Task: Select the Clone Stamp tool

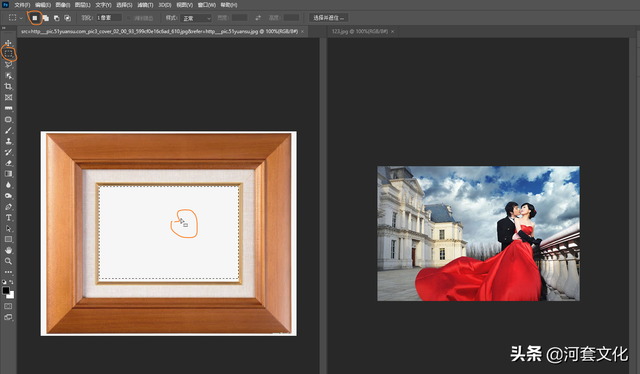Action: coord(8,141)
